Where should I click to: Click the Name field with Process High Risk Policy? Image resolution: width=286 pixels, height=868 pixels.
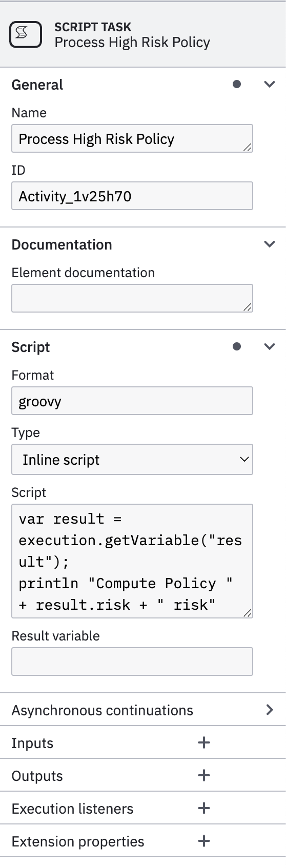132,138
